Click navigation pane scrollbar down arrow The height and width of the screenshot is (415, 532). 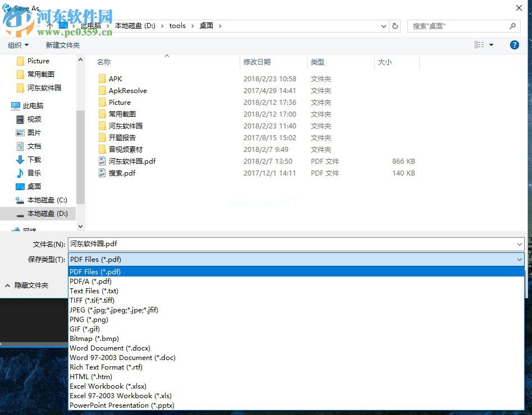point(80,226)
